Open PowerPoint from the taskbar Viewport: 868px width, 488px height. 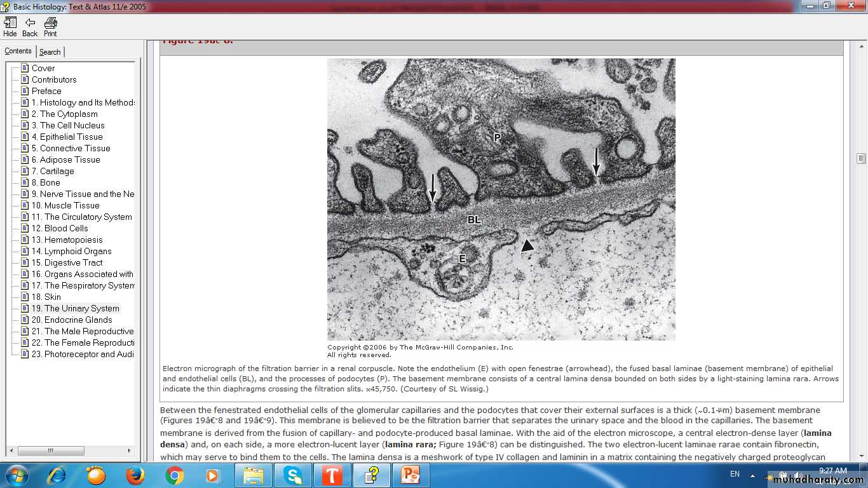(411, 475)
